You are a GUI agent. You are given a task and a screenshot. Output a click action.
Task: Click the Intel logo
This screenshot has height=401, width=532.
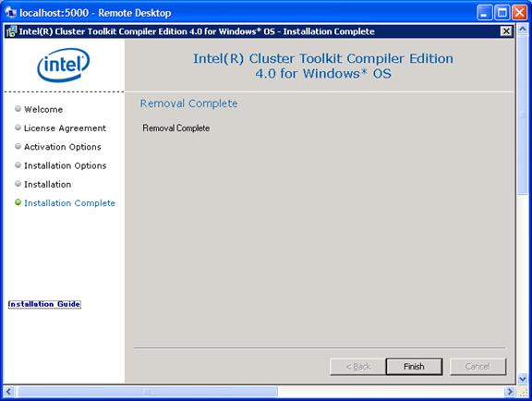click(x=64, y=65)
